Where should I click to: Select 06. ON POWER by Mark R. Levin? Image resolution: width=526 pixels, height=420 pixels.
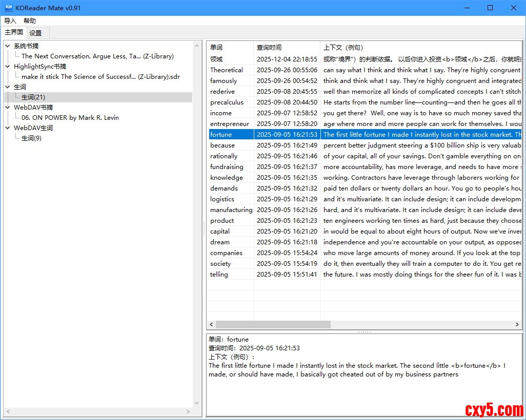click(x=70, y=118)
